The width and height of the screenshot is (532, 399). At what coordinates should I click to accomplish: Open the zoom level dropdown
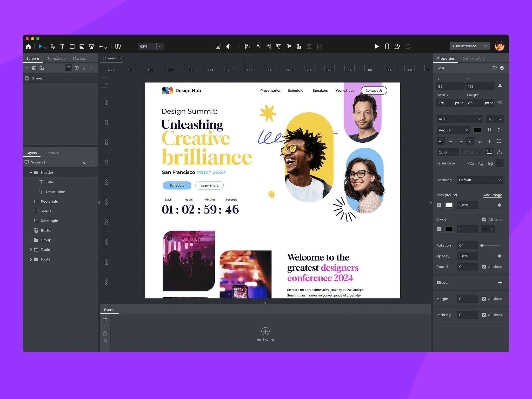(160, 46)
